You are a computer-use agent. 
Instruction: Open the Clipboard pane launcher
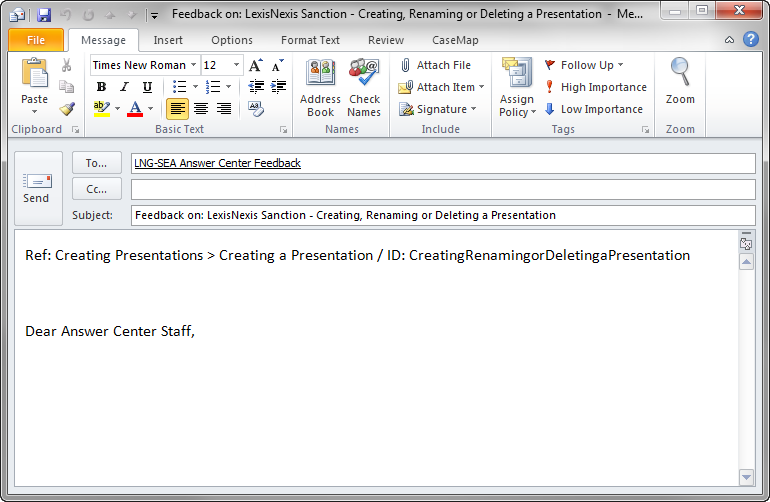tap(76, 130)
